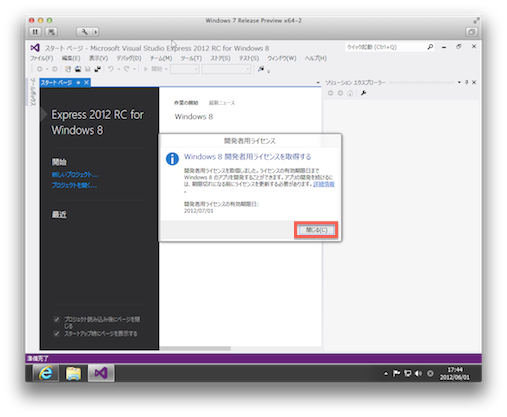Expand the Solution Explorer window options arrow
Screen dimensions: 507x417
[x=459, y=82]
